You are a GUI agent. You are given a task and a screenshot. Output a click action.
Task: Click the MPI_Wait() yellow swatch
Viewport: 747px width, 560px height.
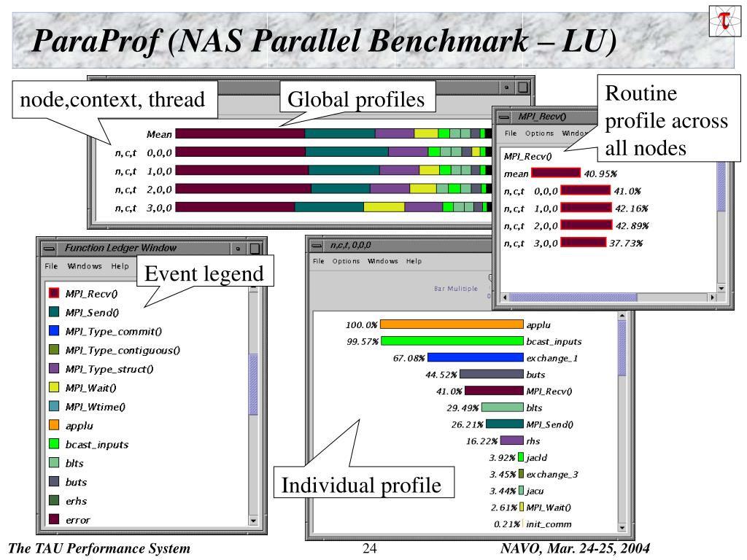54,387
